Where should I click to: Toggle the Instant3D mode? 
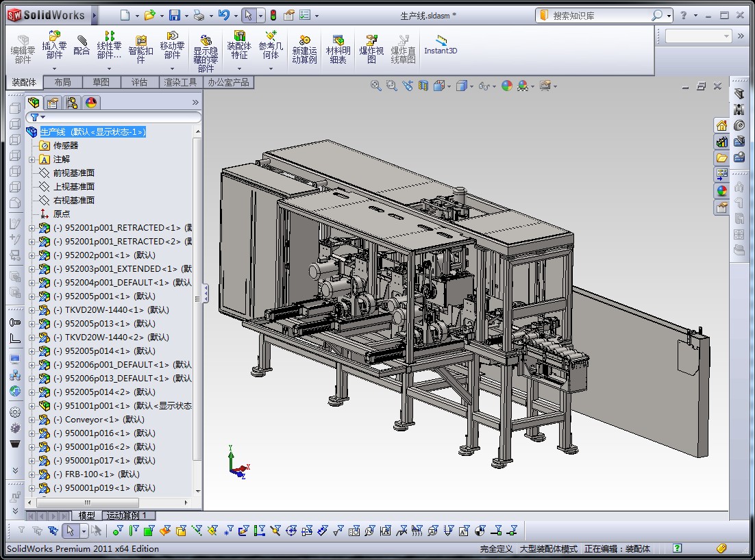point(441,44)
